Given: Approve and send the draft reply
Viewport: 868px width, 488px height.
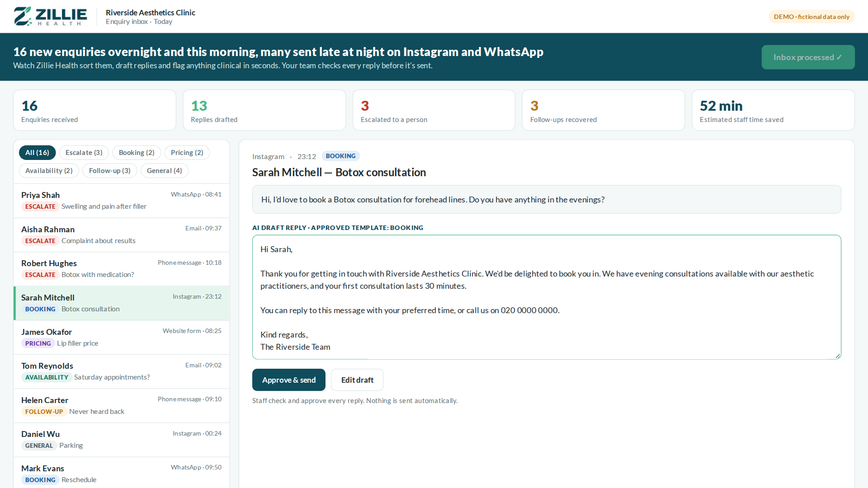Looking at the screenshot, I should [x=289, y=380].
